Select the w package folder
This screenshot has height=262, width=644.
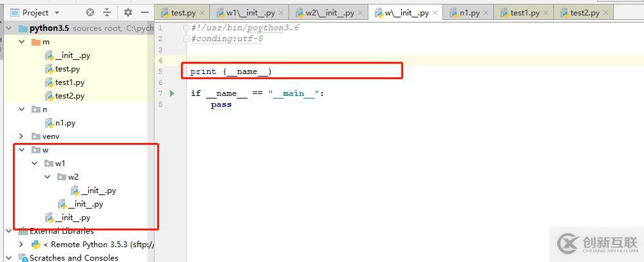pos(45,150)
